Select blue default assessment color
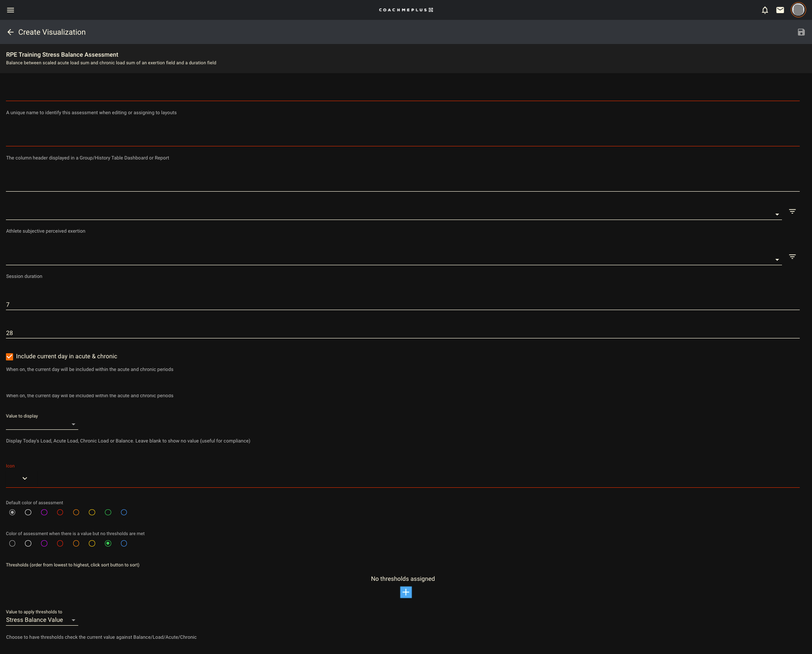 124,512
